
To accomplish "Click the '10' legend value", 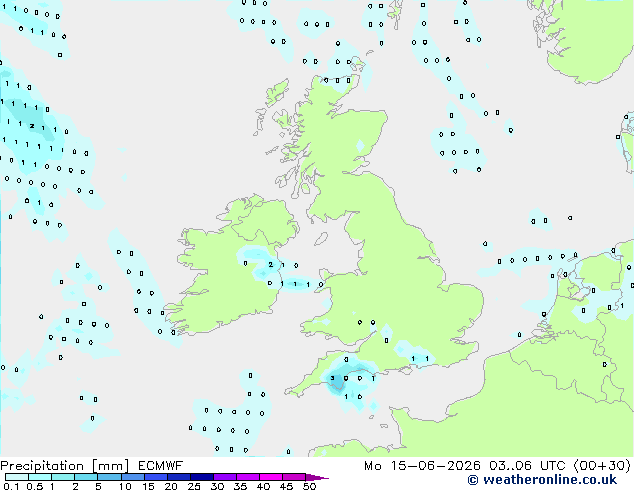I will click(125, 486).
